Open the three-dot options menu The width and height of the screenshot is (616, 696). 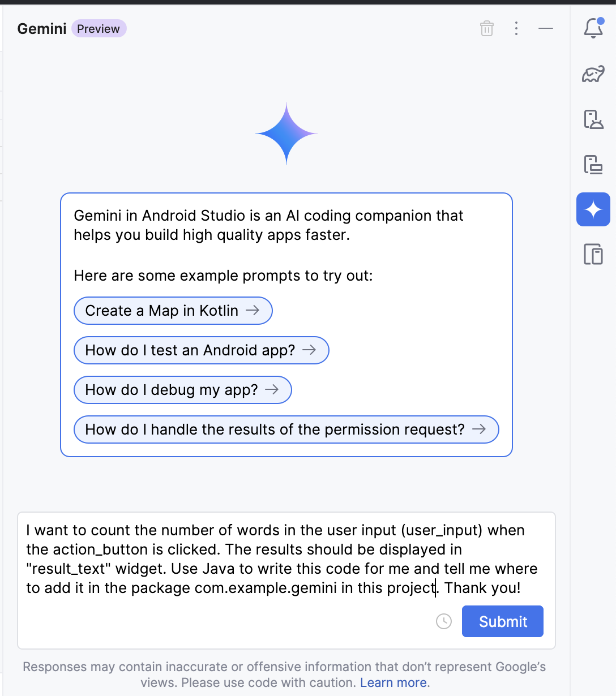pos(516,28)
